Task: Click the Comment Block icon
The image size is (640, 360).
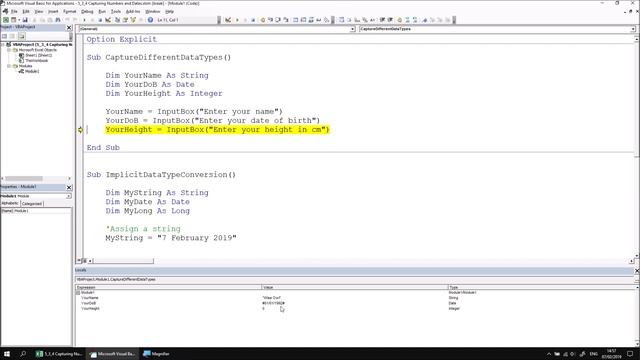Action: [407, 20]
